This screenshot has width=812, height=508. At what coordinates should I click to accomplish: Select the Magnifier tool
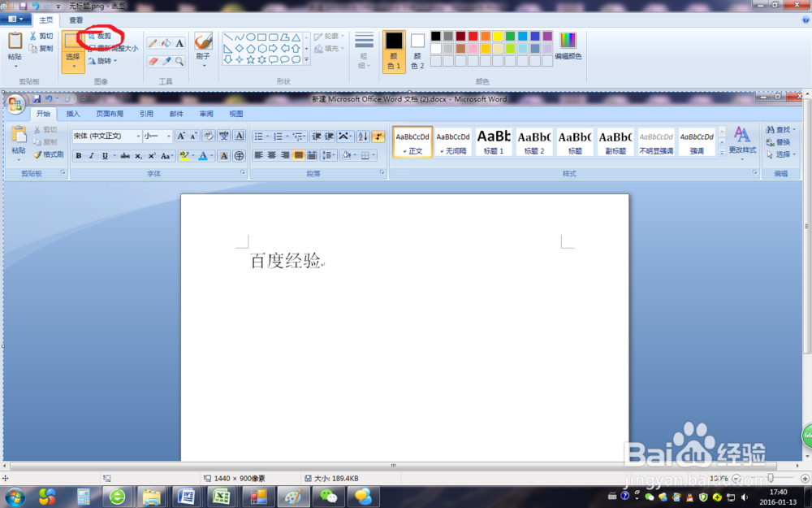click(x=179, y=61)
